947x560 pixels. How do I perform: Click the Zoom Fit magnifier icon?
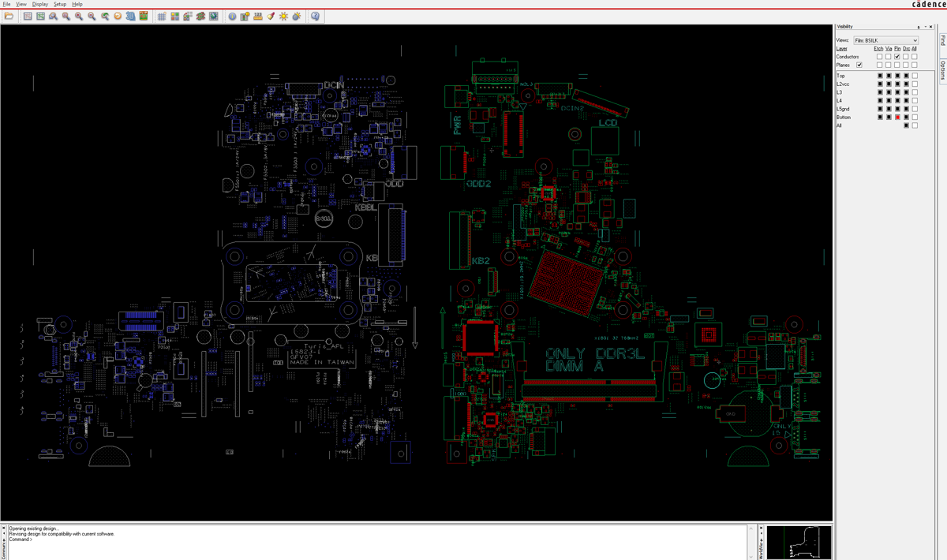click(x=66, y=16)
